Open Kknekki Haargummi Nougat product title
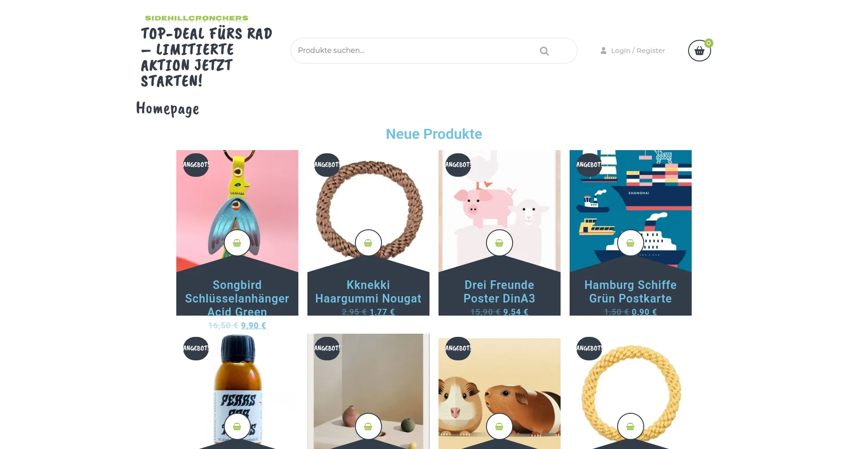 tap(368, 292)
